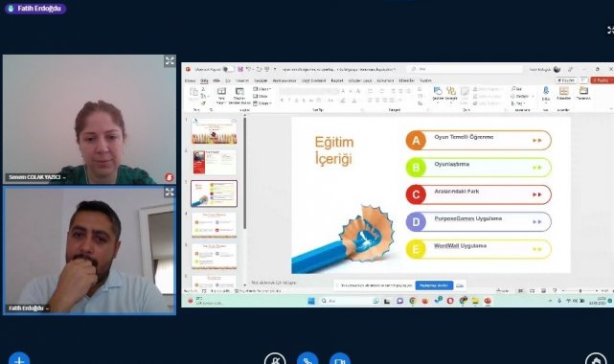Image resolution: width=614 pixels, height=364 pixels.
Task: Click the New Slide icon in ribbon
Action: [x=221, y=96]
